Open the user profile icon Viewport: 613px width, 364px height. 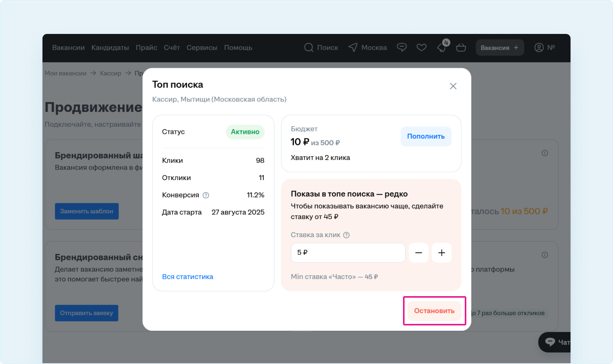[x=539, y=47]
